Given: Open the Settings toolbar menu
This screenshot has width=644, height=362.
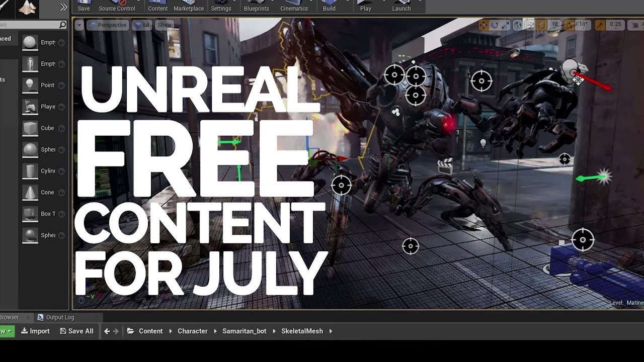Looking at the screenshot, I should coord(221,6).
